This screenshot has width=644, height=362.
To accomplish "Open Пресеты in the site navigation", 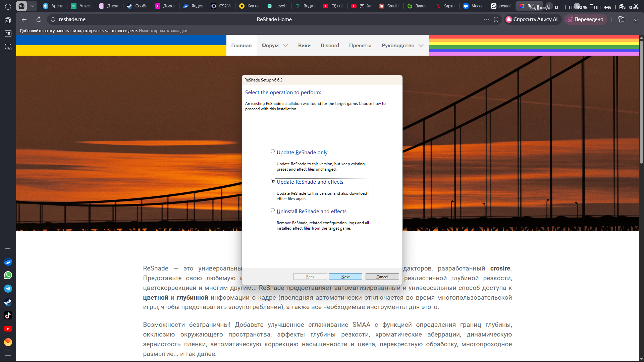I will point(360,46).
